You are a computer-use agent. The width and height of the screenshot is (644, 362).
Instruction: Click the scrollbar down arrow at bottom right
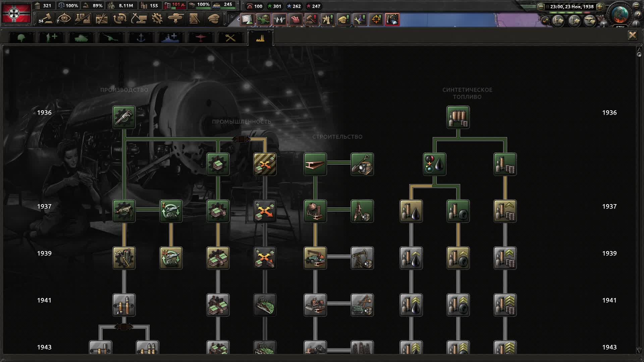(x=639, y=351)
